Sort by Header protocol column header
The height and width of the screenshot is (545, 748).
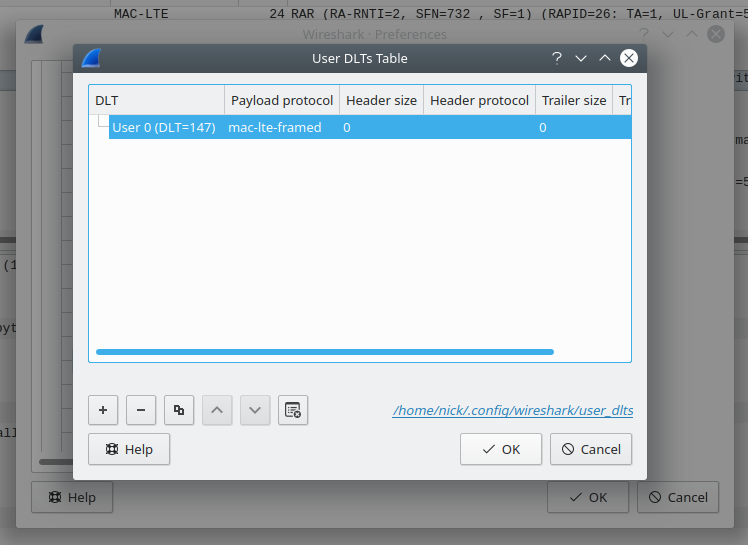pyautogui.click(x=479, y=100)
